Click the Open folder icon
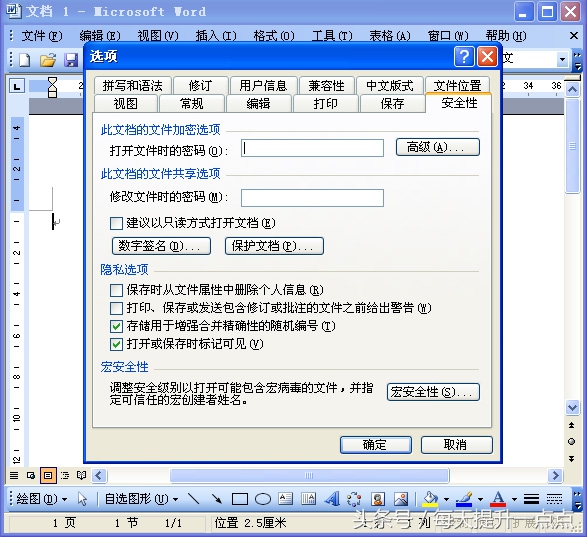Screen dimensions: 587x537 click(x=48, y=60)
